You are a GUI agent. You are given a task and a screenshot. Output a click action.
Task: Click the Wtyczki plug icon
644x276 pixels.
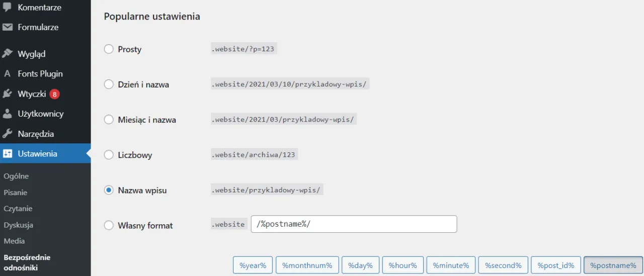point(7,94)
